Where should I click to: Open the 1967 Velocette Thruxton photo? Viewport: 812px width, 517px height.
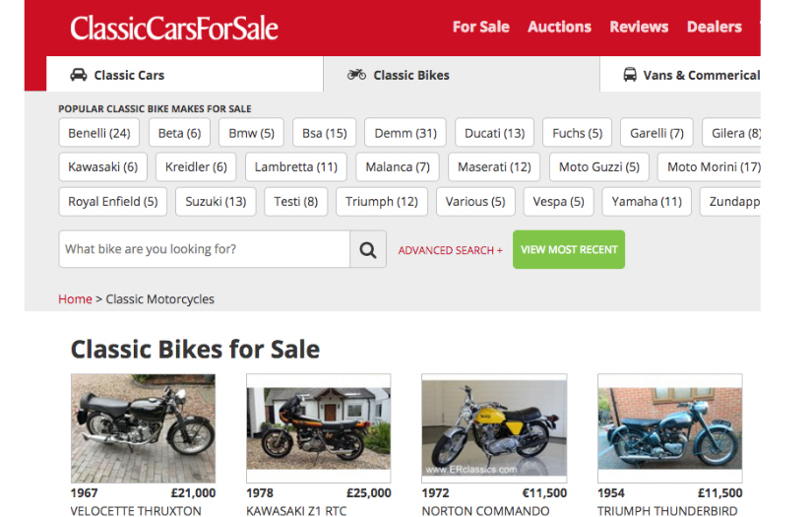143,428
